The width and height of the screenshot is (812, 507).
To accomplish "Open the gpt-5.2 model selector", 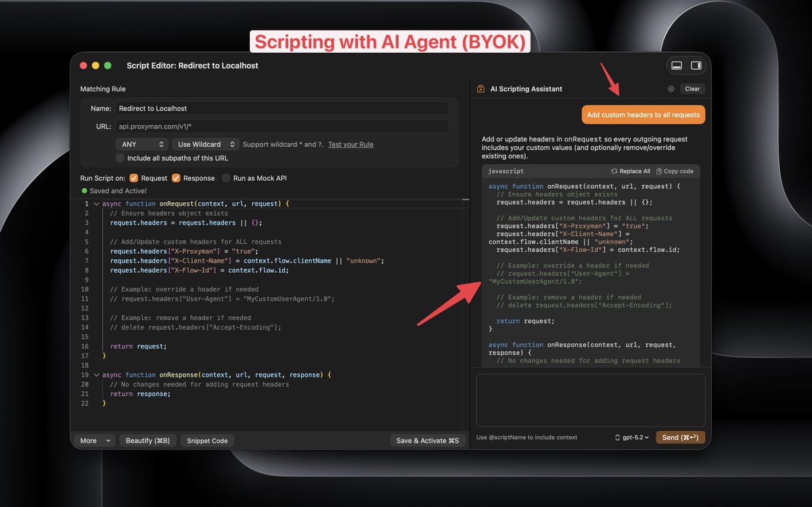I will (x=631, y=437).
